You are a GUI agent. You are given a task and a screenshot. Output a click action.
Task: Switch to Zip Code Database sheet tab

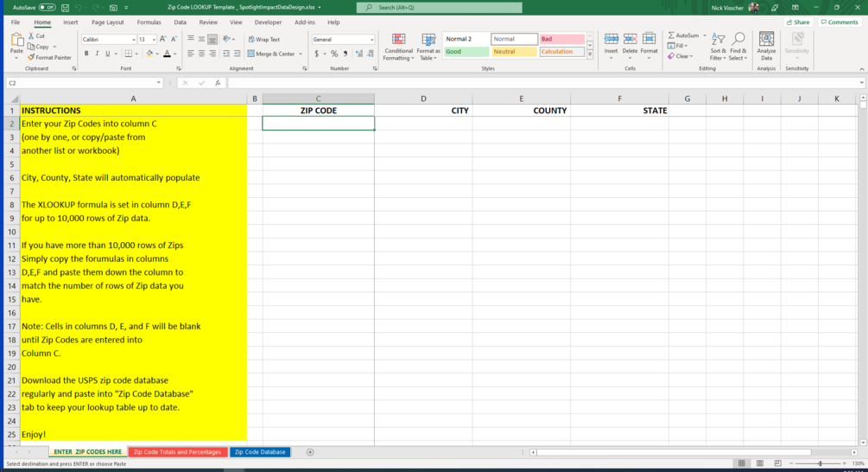260,452
